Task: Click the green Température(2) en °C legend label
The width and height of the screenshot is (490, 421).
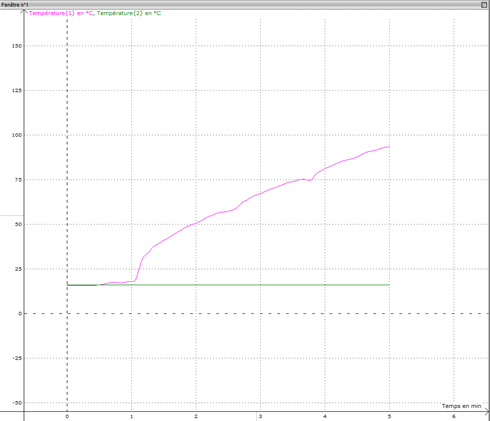Action: tap(129, 13)
